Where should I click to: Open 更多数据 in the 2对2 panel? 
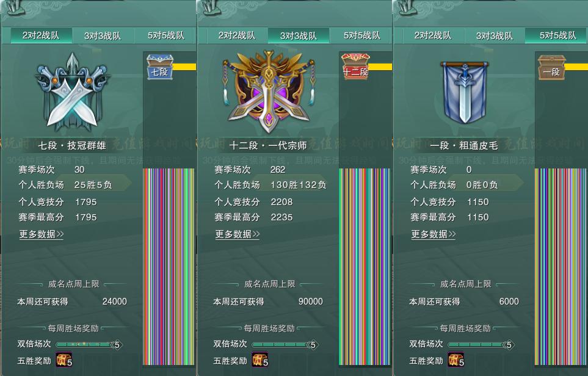click(42, 234)
